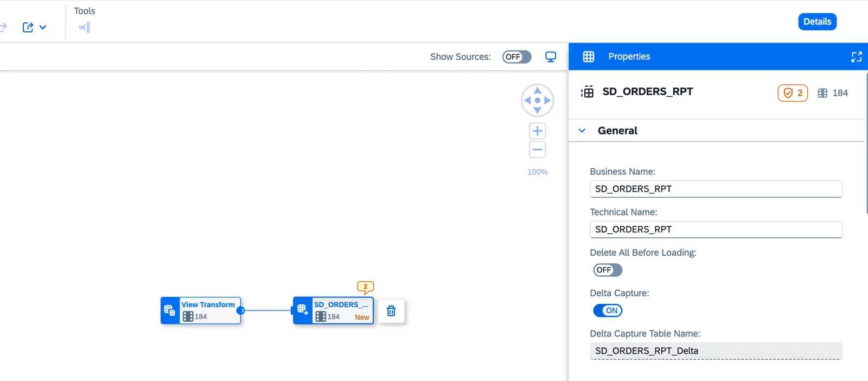Zoom in with the plus button
The width and height of the screenshot is (868, 381).
pyautogui.click(x=537, y=131)
